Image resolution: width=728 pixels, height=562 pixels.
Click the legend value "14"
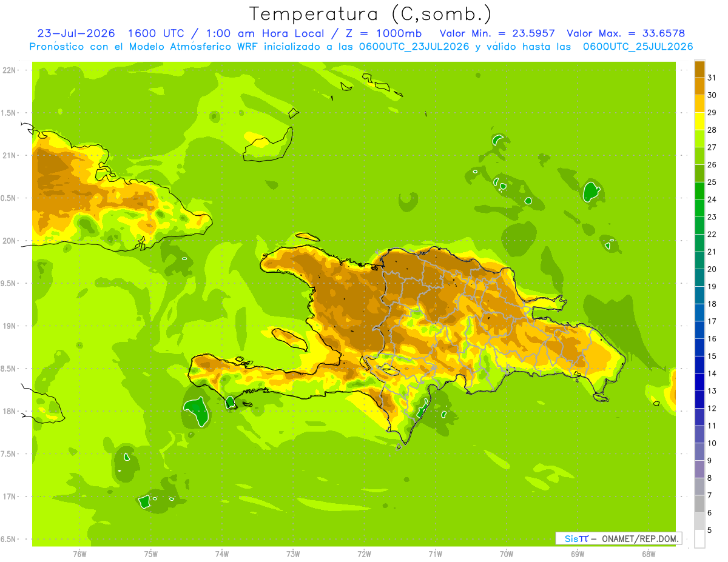coord(712,373)
